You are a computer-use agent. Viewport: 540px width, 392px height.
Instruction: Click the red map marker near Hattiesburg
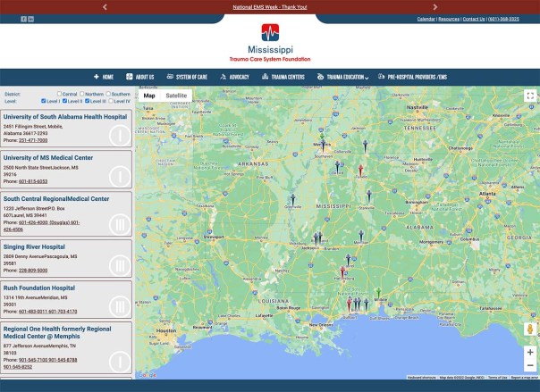pyautogui.click(x=342, y=272)
